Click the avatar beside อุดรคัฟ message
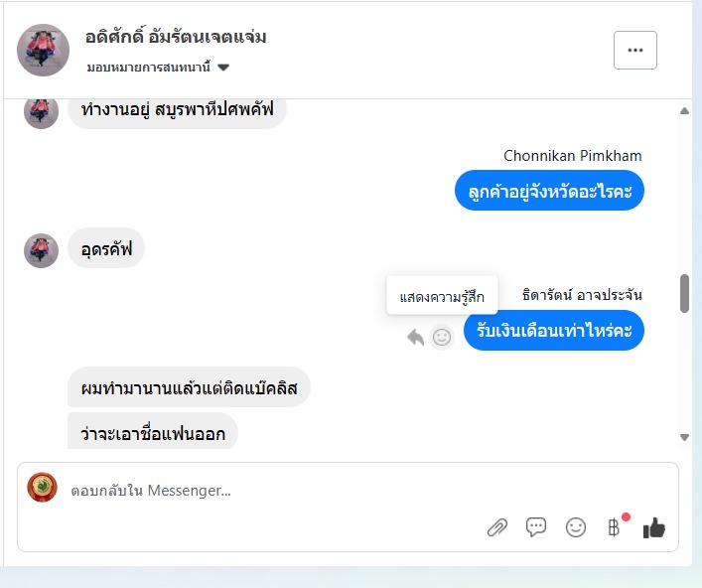Image resolution: width=702 pixels, height=588 pixels. (x=42, y=250)
